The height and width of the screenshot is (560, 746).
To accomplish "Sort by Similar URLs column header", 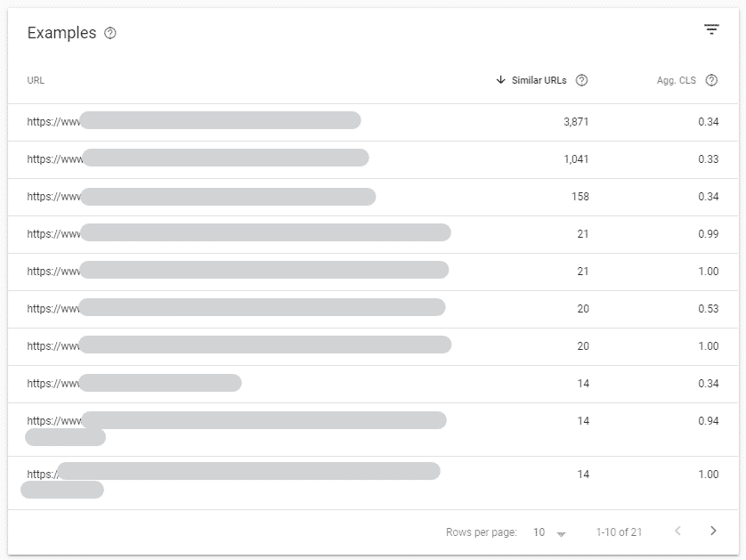I will (x=539, y=80).
